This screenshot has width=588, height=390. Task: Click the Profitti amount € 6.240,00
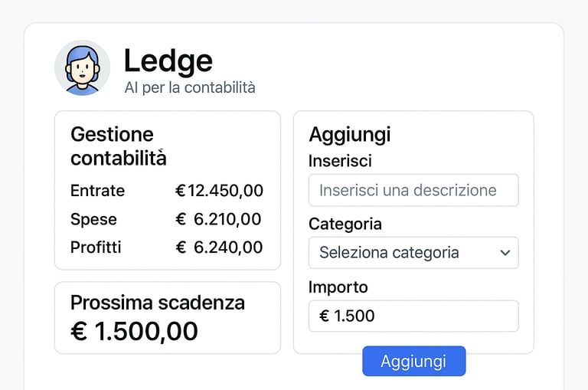tap(219, 247)
